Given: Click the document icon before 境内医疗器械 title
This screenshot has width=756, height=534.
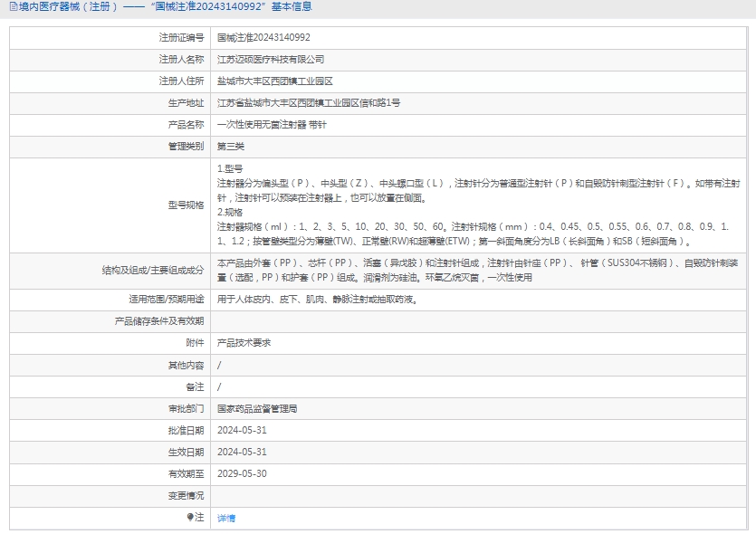Looking at the screenshot, I should 12,6.
